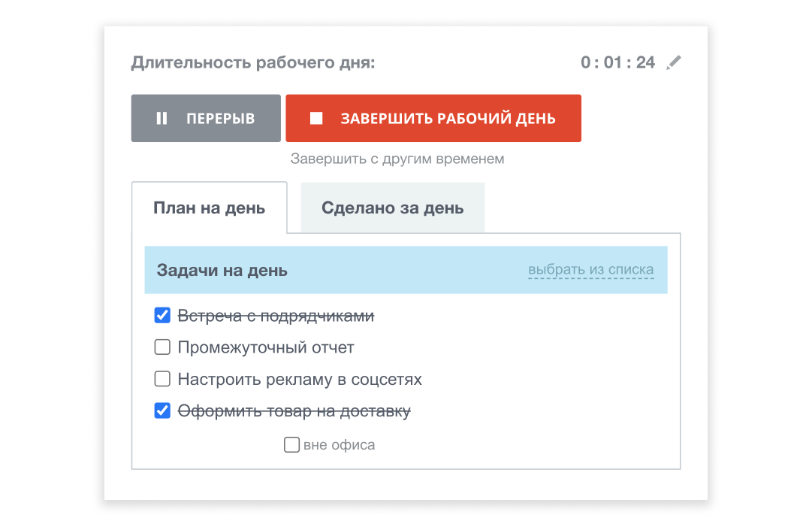Image resolution: width=812 pixels, height=527 pixels.
Task: Check the Промежуточный отчет checkbox
Action: click(162, 347)
